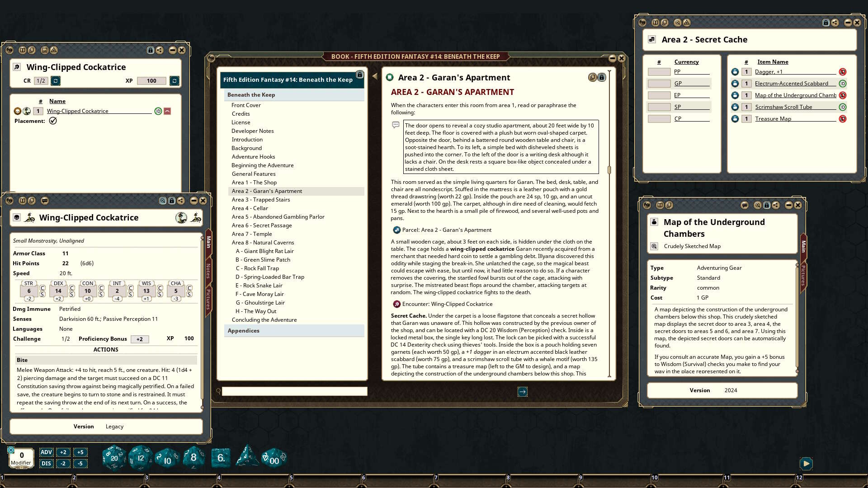Open Area 3 - Trapped Stairs in index

click(261, 200)
